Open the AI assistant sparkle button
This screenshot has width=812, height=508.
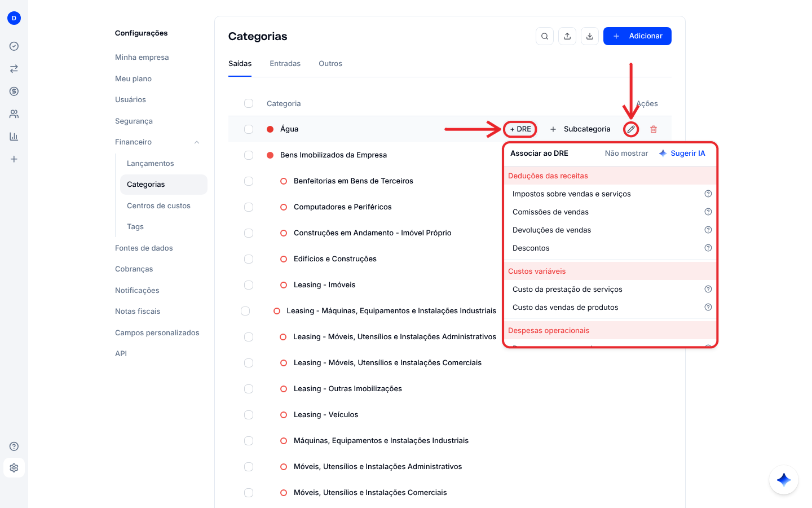pos(784,480)
